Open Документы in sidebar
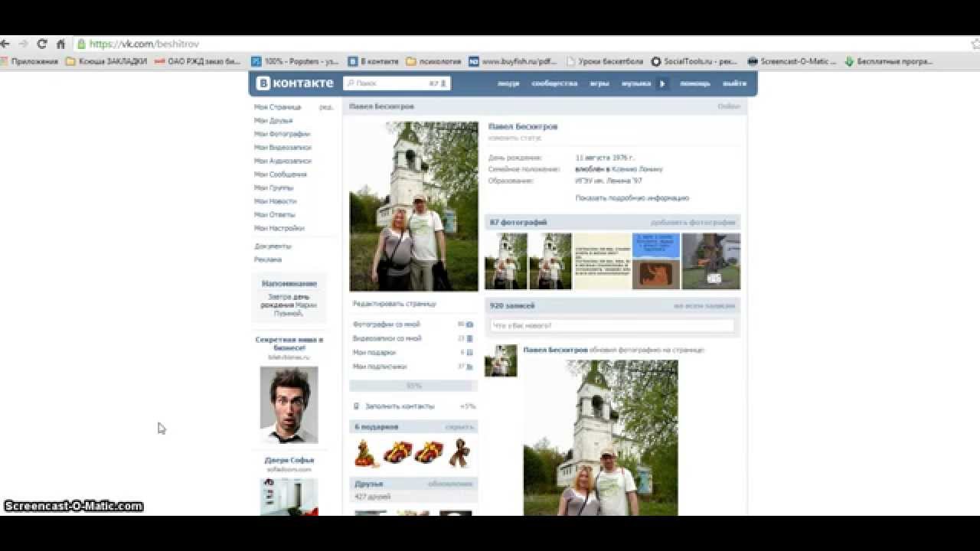The width and height of the screenshot is (980, 551). (273, 246)
